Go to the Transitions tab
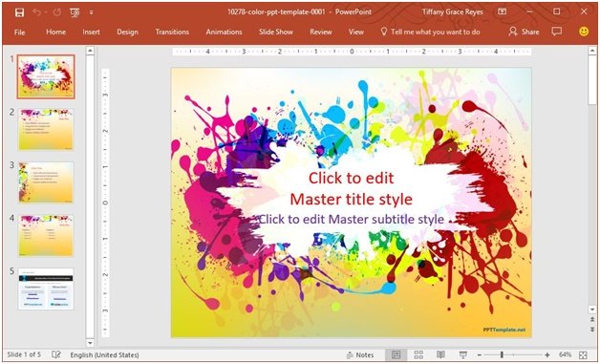The image size is (600, 364). (x=172, y=32)
